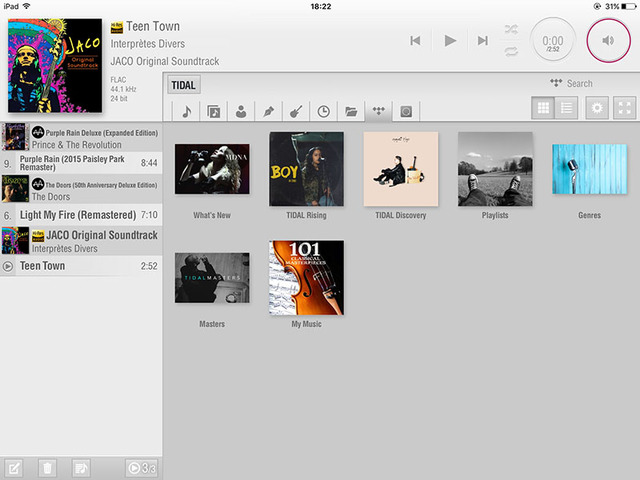Open the composers tab with the pen nib icon
Viewport: 640px width, 480px height.
point(269,111)
